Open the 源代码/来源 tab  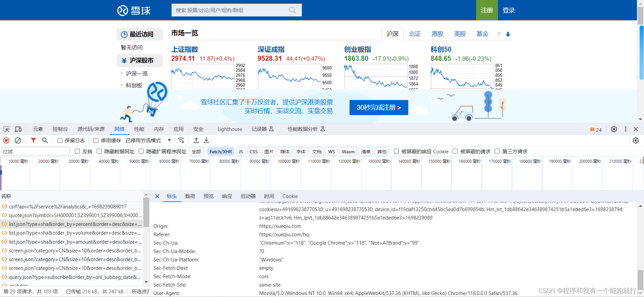coord(91,129)
